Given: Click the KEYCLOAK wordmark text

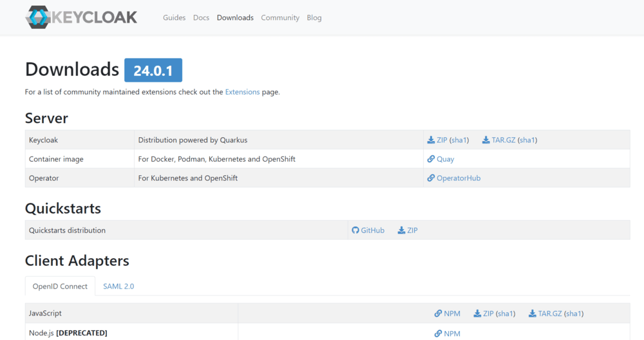Looking at the screenshot, I should pos(95,17).
